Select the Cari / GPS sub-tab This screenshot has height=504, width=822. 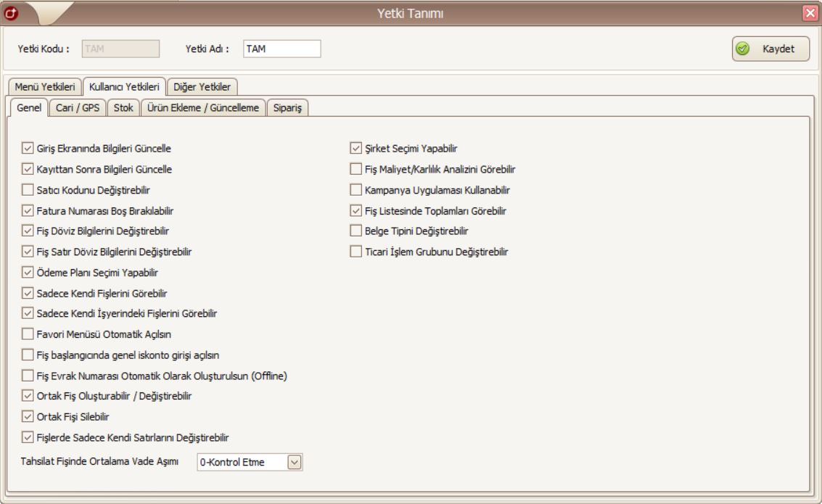(x=78, y=107)
